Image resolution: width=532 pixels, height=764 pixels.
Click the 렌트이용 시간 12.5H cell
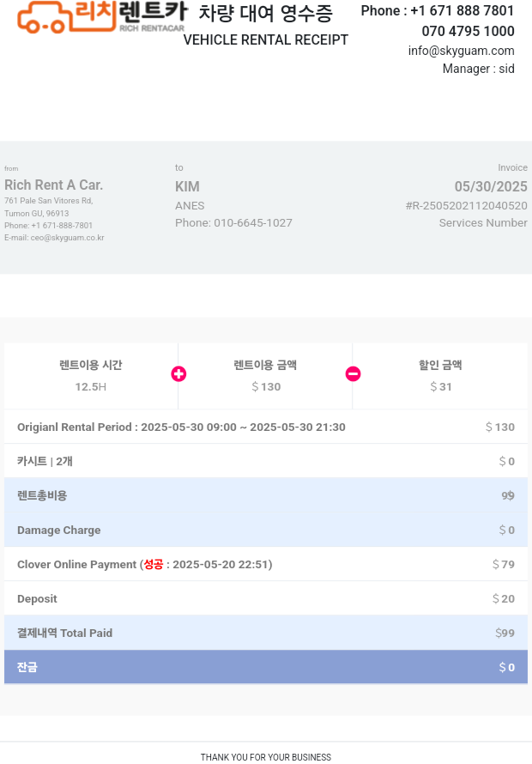click(91, 376)
